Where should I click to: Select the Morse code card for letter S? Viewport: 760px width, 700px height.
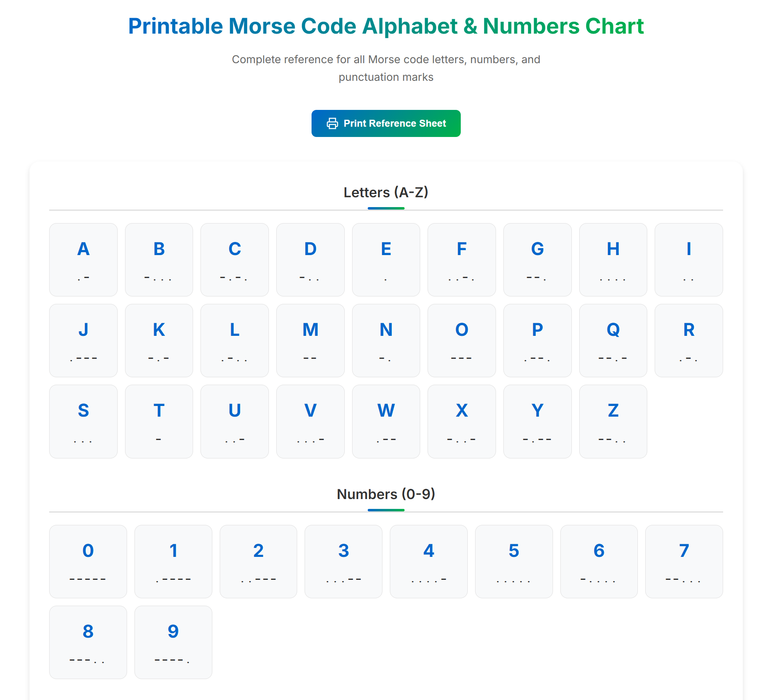coord(83,421)
